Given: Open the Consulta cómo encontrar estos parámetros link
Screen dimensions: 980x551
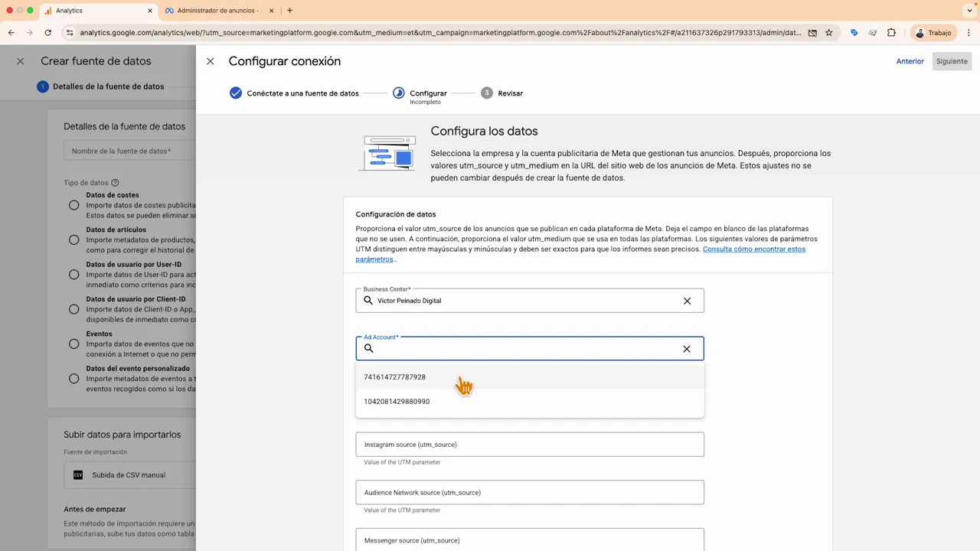Looking at the screenshot, I should pos(753,249).
